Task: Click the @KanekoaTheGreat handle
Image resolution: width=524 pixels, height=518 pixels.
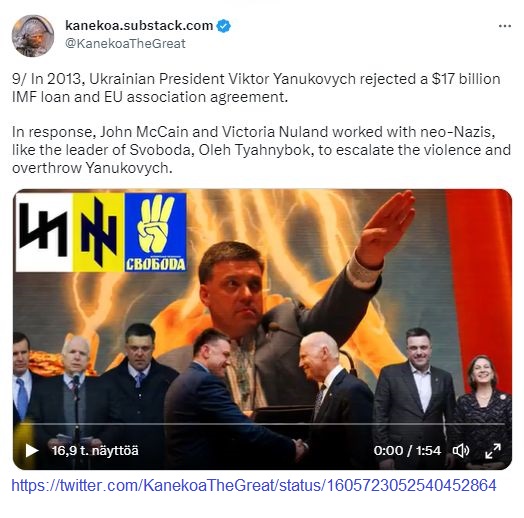Action: point(125,44)
